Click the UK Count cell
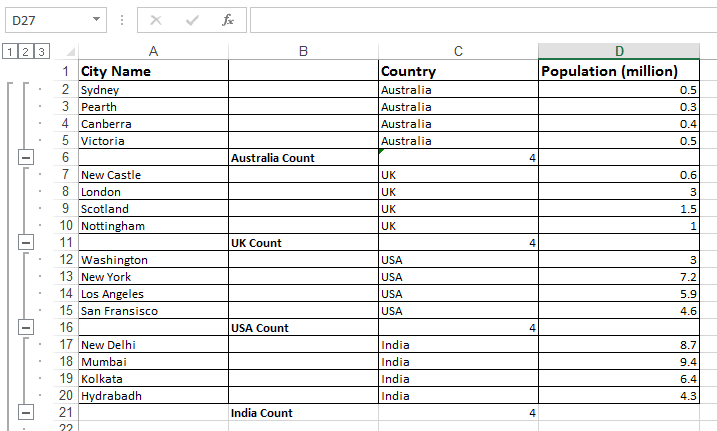Image resolution: width=717 pixels, height=431 pixels. coord(303,243)
